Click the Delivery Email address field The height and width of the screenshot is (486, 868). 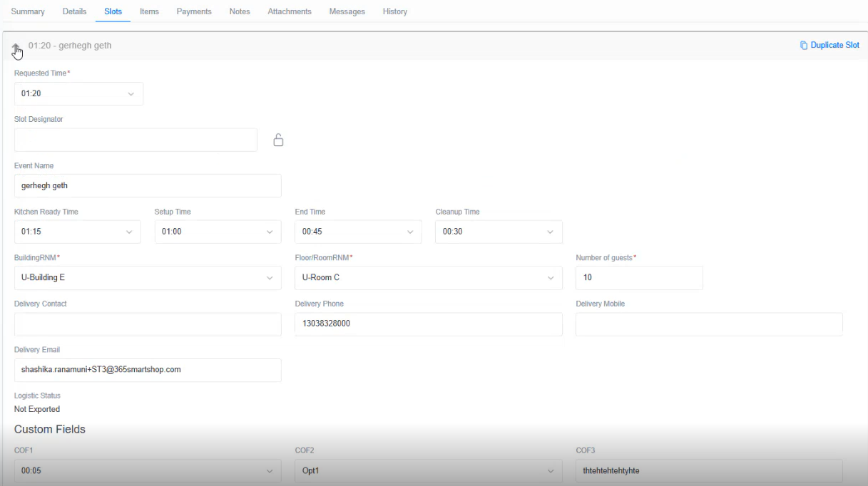(148, 370)
